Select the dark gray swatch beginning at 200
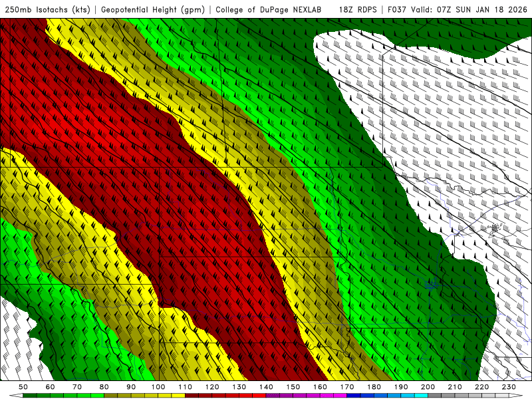532x399 pixels. 435,396
